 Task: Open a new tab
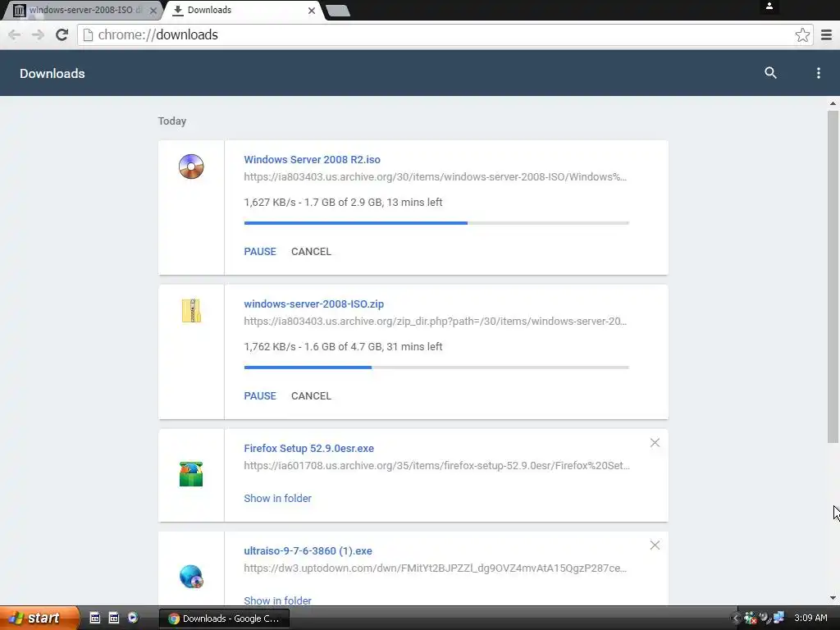[x=338, y=10]
